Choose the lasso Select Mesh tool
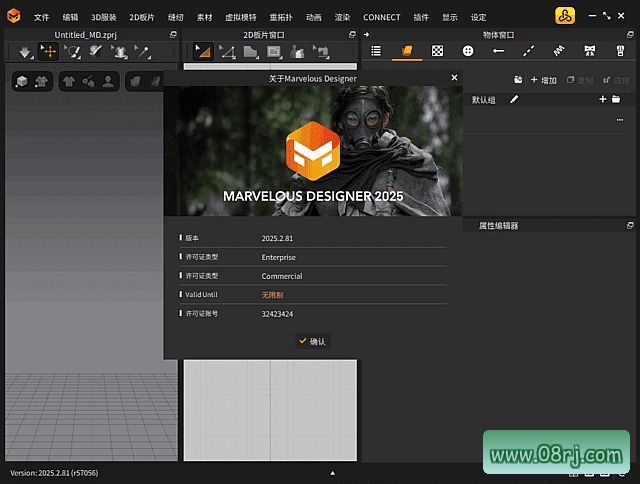640x484 pixels. pyautogui.click(x=73, y=52)
